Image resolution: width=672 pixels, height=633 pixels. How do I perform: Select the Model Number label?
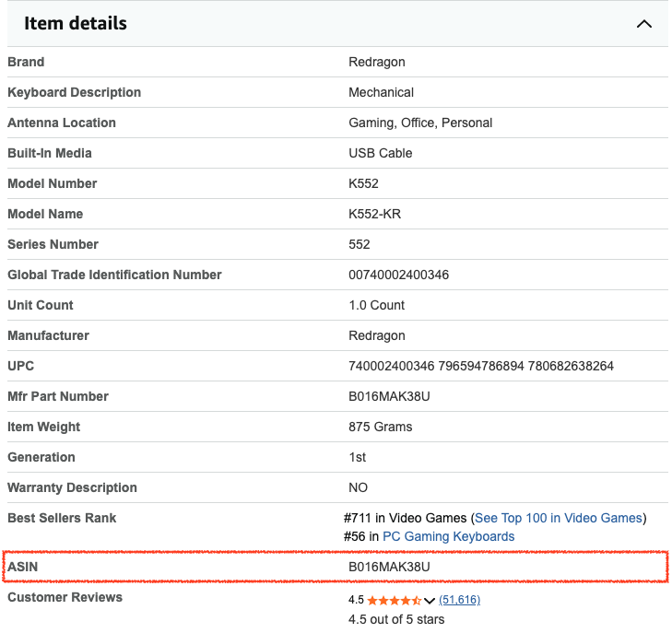point(53,183)
